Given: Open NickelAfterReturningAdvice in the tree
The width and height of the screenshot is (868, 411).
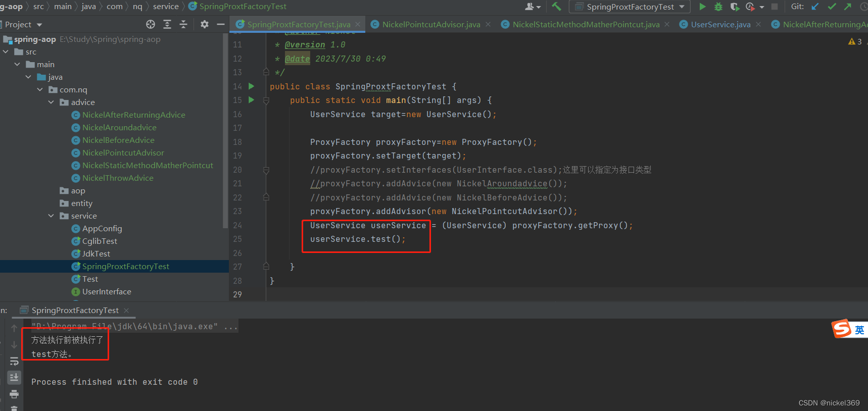Looking at the screenshot, I should 133,115.
